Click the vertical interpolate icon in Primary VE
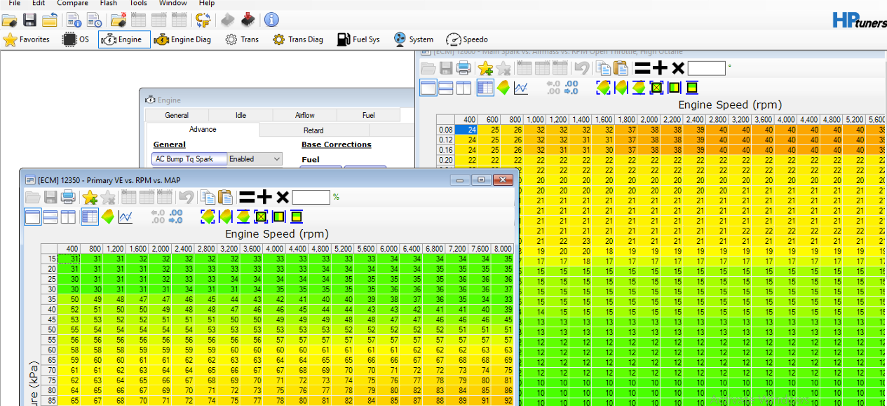The width and height of the screenshot is (887, 406). pos(243,217)
